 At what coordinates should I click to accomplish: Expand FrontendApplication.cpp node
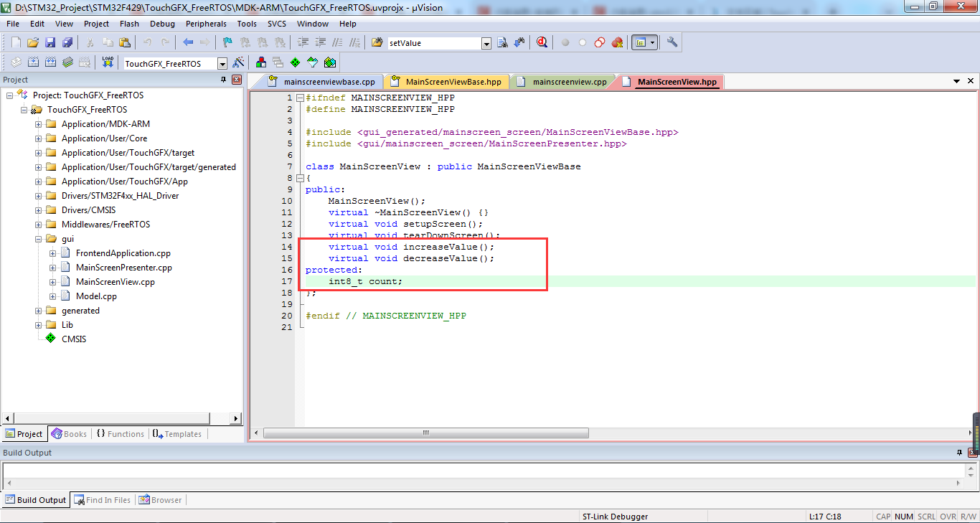tap(52, 253)
